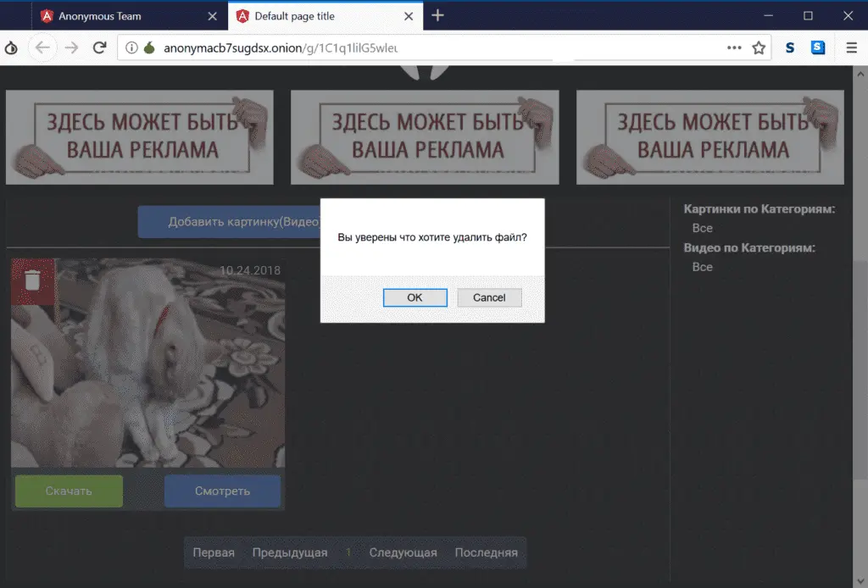Click the green Скачать download button
The image size is (868, 588).
click(69, 491)
